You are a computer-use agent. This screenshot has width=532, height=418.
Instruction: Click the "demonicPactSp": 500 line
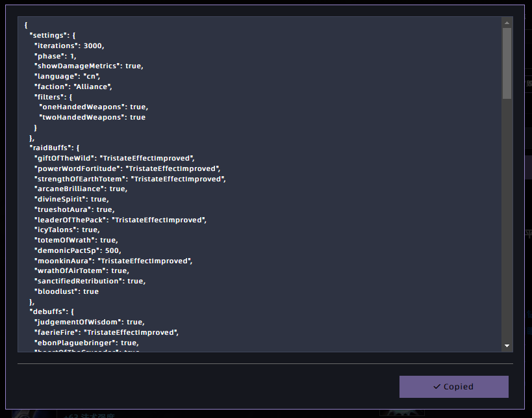point(78,250)
